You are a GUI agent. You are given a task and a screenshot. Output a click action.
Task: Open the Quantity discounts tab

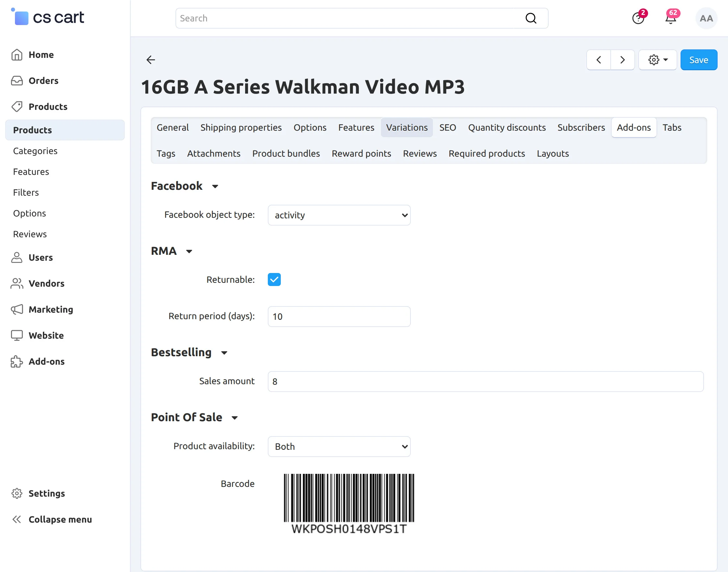[x=507, y=128]
